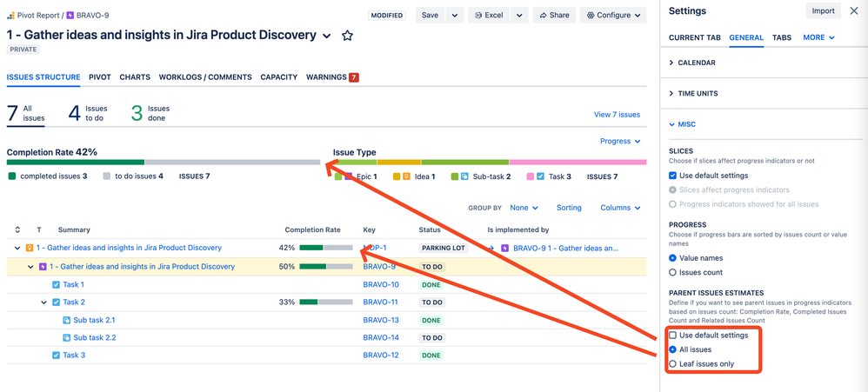Collapse the Misc settings section

pyautogui.click(x=682, y=125)
